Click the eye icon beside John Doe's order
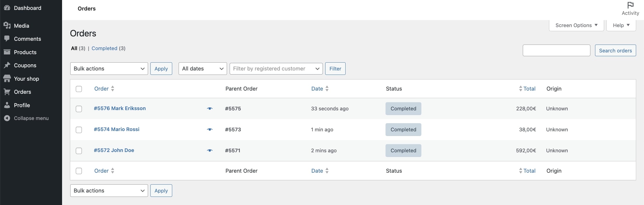The width and height of the screenshot is (644, 205). click(x=210, y=151)
